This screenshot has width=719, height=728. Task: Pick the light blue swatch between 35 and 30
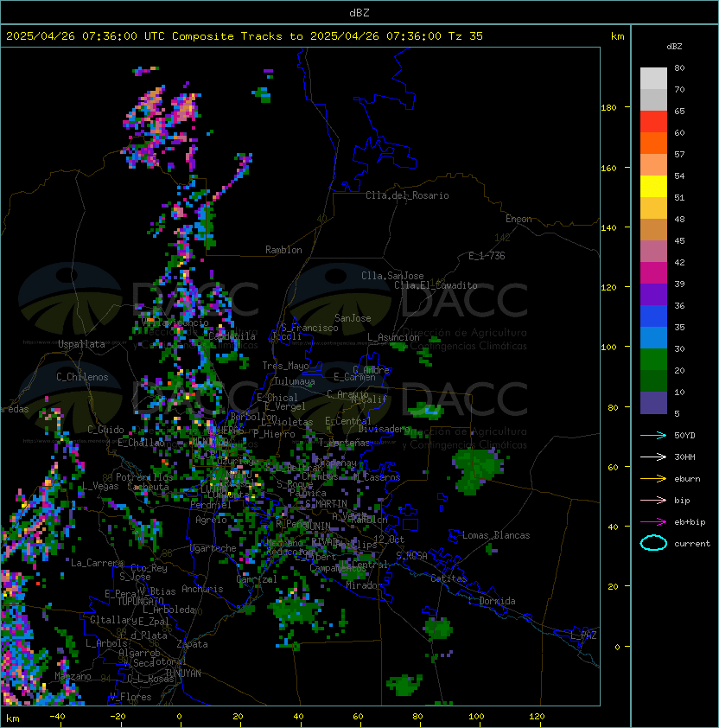[653, 337]
